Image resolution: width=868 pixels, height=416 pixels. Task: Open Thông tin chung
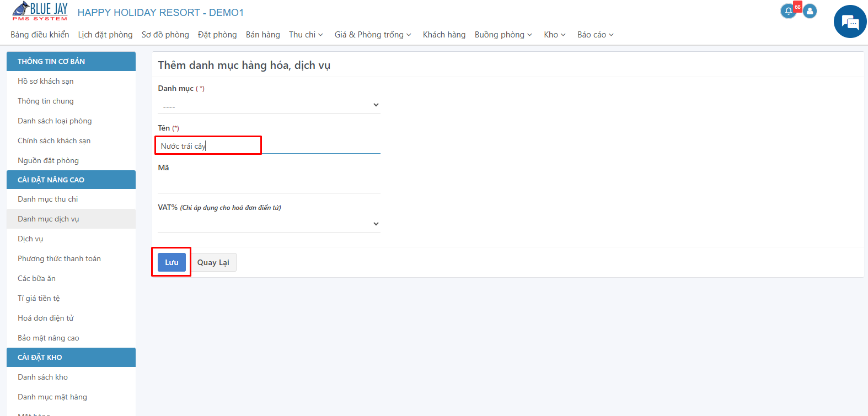pos(71,101)
